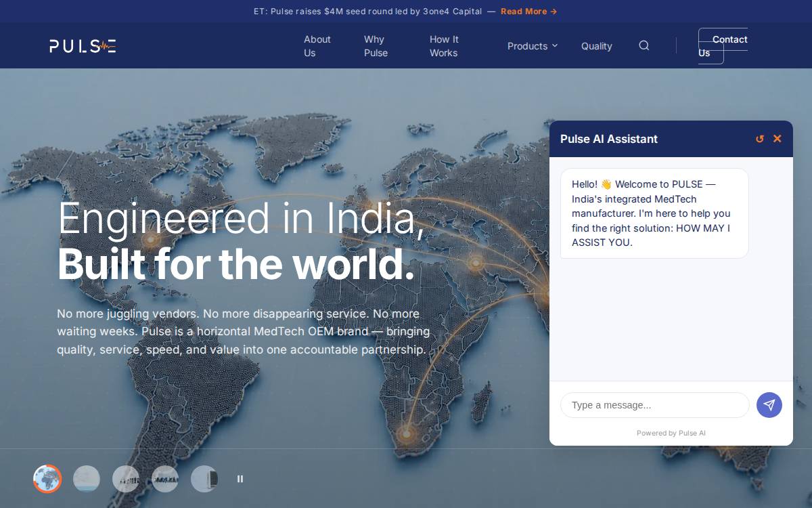Open How It Works page

pos(444,46)
